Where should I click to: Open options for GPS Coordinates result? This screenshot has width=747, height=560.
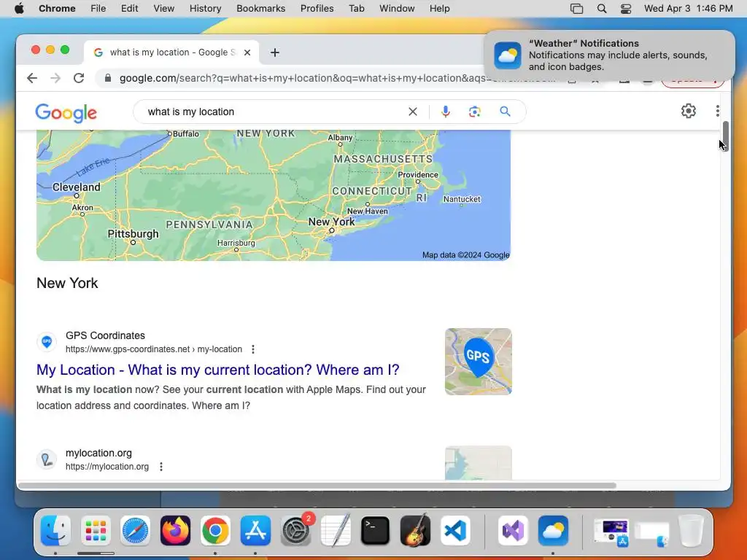click(253, 349)
